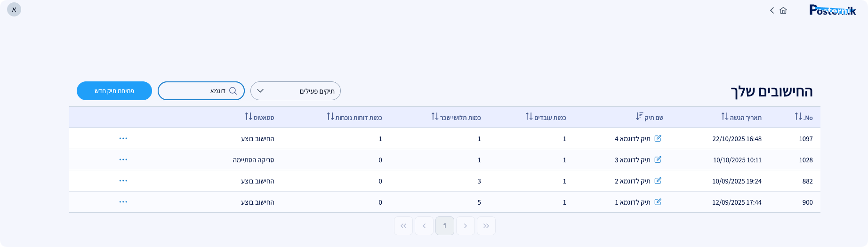This screenshot has width=868, height=247.
Task: Click the home icon in the header
Action: point(783,10)
